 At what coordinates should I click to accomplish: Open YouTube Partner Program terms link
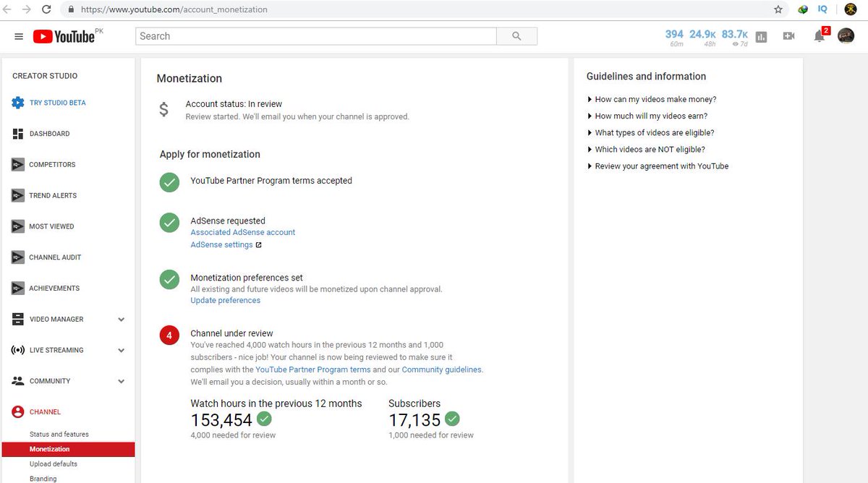click(x=313, y=369)
